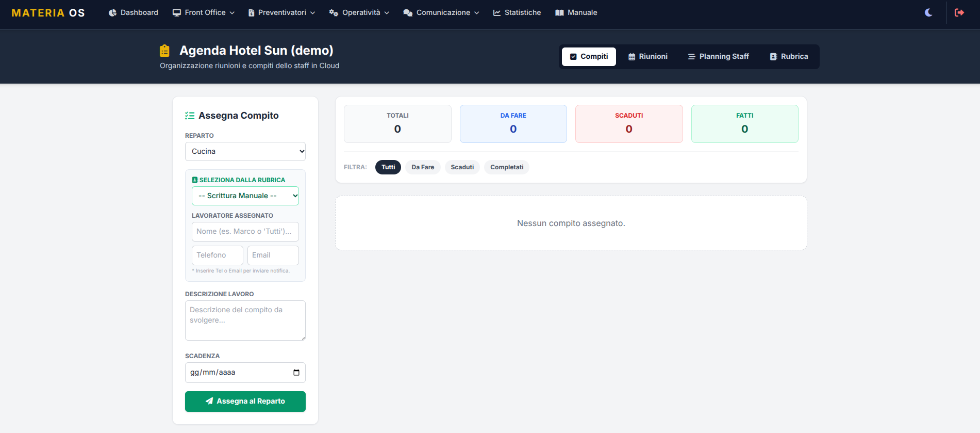The height and width of the screenshot is (433, 980).
Task: Expand the Comunicazione dropdown
Action: (x=441, y=12)
